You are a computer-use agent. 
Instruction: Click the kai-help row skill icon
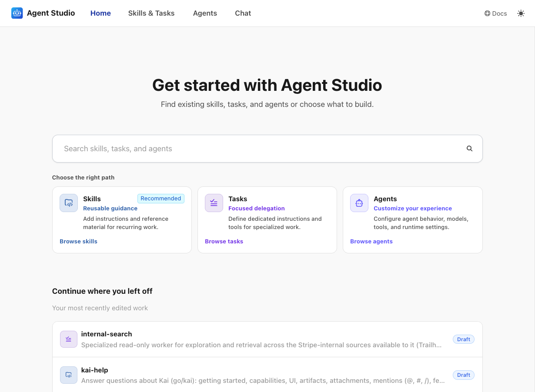tap(69, 375)
